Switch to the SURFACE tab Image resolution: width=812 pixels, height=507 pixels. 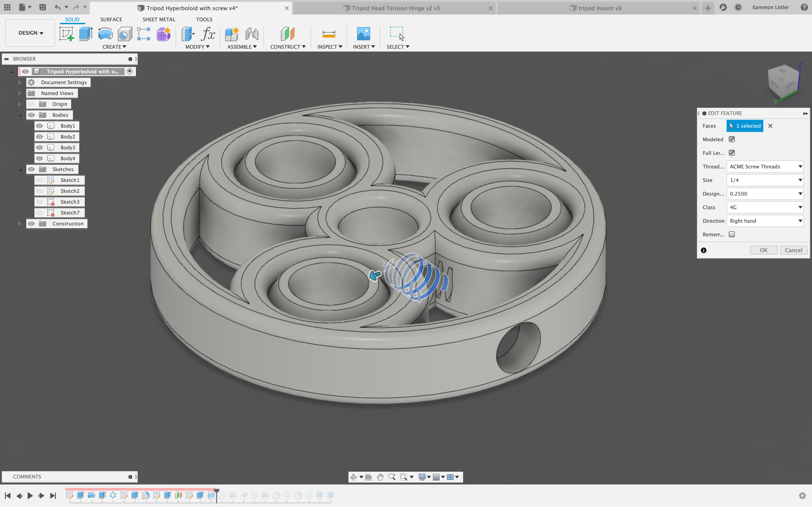point(111,19)
